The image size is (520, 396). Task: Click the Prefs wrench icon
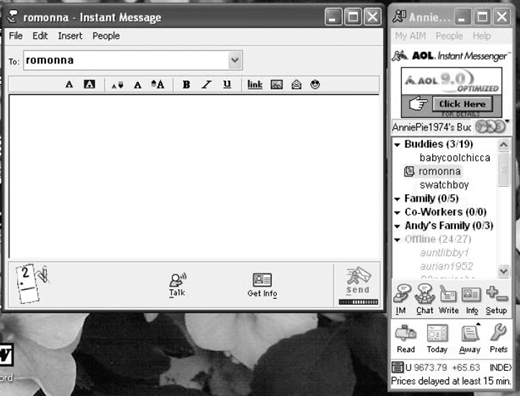point(499,338)
